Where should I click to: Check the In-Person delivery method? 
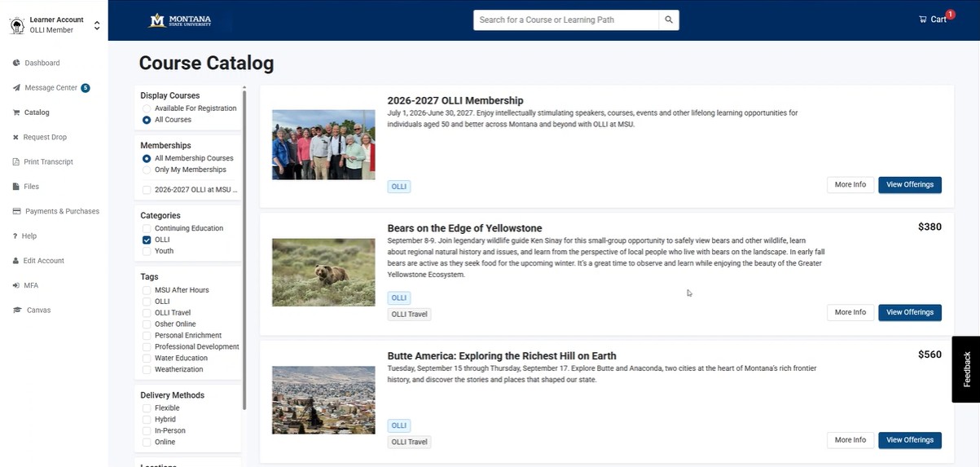(x=147, y=430)
